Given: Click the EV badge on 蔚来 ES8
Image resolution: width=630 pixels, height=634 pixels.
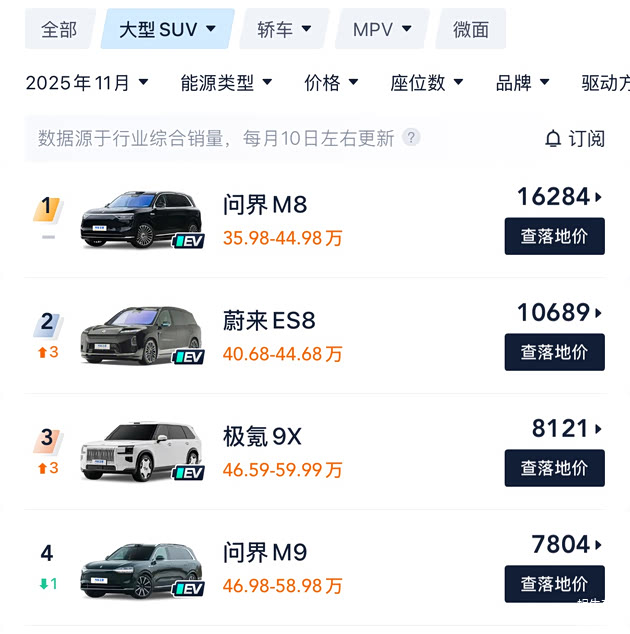Looking at the screenshot, I should point(189,357).
